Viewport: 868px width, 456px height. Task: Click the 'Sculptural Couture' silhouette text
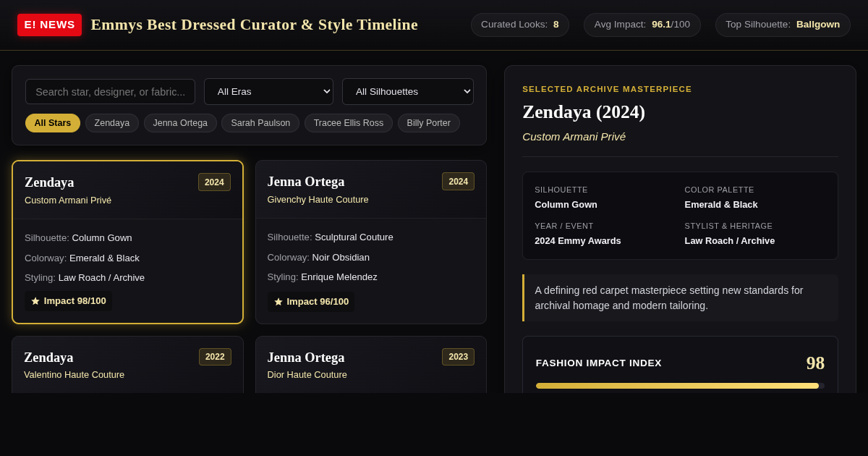click(354, 237)
